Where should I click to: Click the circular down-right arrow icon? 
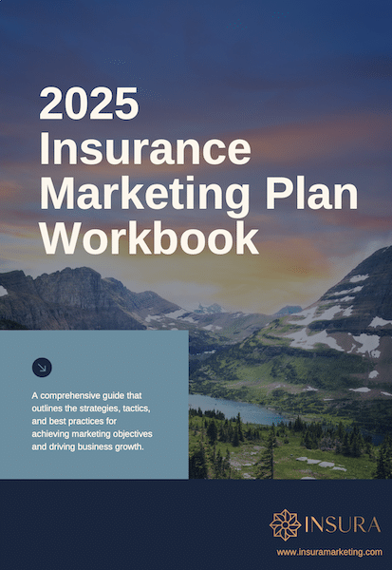click(42, 368)
